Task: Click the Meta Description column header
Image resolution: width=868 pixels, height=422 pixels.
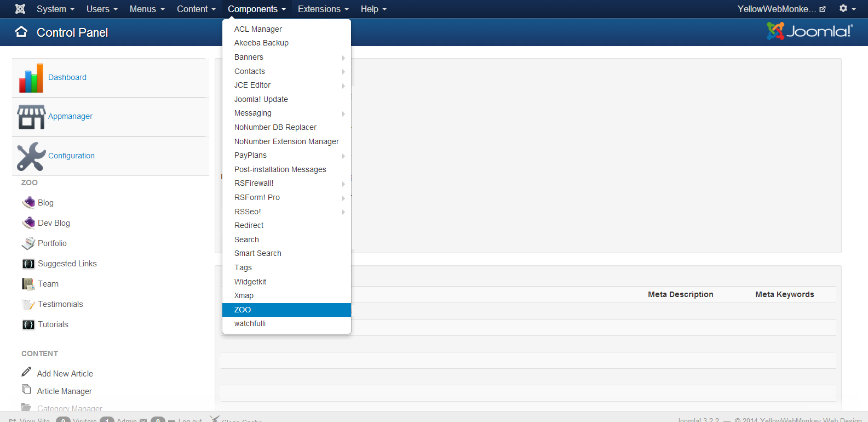Action: (681, 294)
